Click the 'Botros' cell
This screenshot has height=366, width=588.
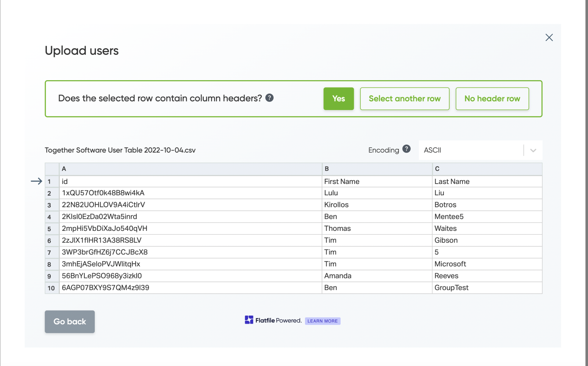point(487,205)
